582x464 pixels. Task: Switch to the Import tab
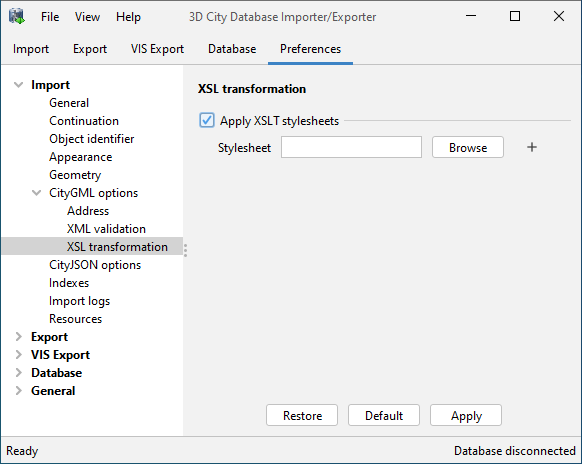click(x=31, y=49)
